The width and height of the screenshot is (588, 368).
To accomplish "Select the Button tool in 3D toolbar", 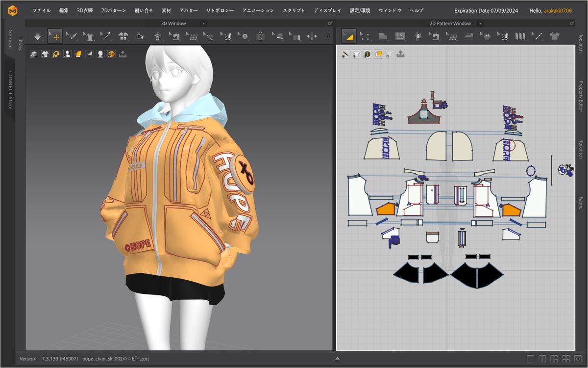I will [x=245, y=36].
